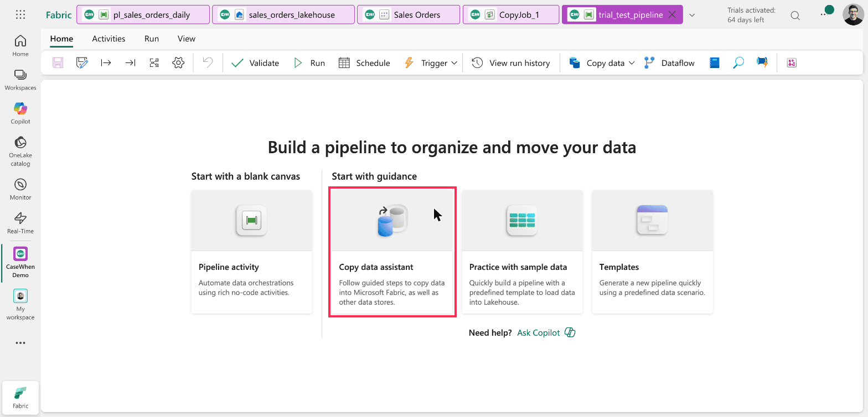Click the export pipeline arrow icon
The image size is (868, 417).
pos(130,63)
